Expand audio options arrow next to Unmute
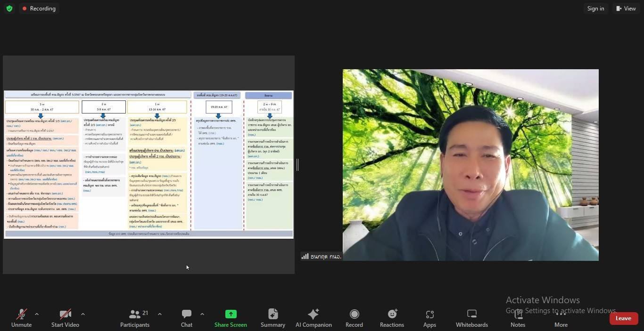The height and width of the screenshot is (331, 644). click(x=37, y=314)
